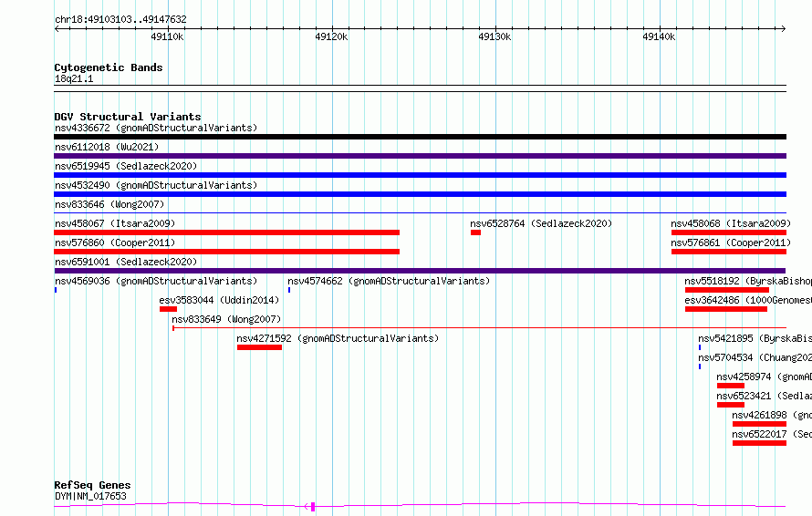Click the red nsv458067 variant bar
This screenshot has height=516, width=812.
(x=227, y=232)
